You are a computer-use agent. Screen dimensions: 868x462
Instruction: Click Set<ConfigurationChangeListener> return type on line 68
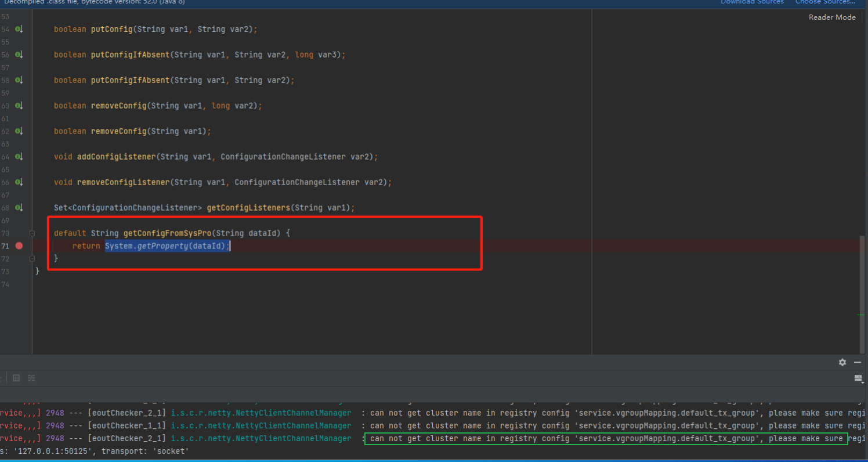128,208
